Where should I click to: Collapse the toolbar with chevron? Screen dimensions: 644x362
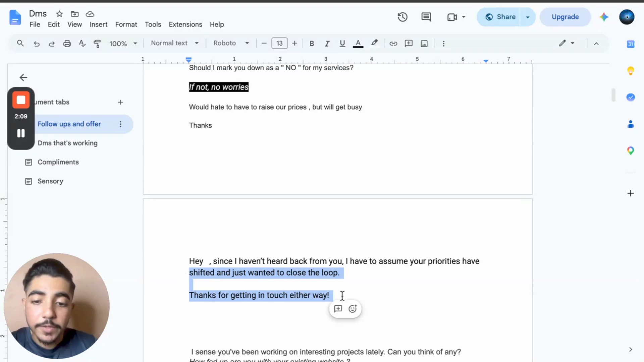coord(596,44)
